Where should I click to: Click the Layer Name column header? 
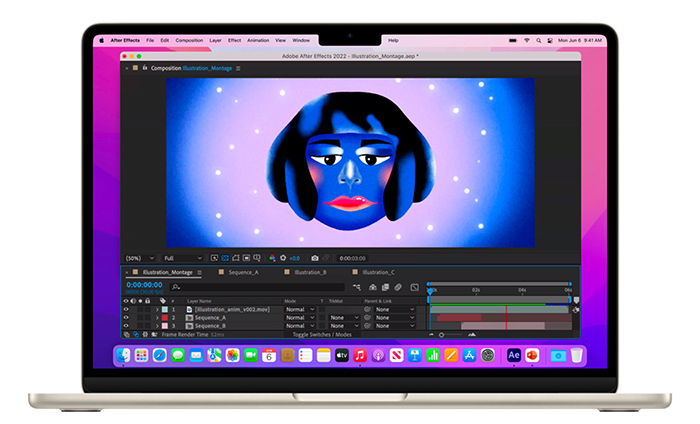point(199,301)
